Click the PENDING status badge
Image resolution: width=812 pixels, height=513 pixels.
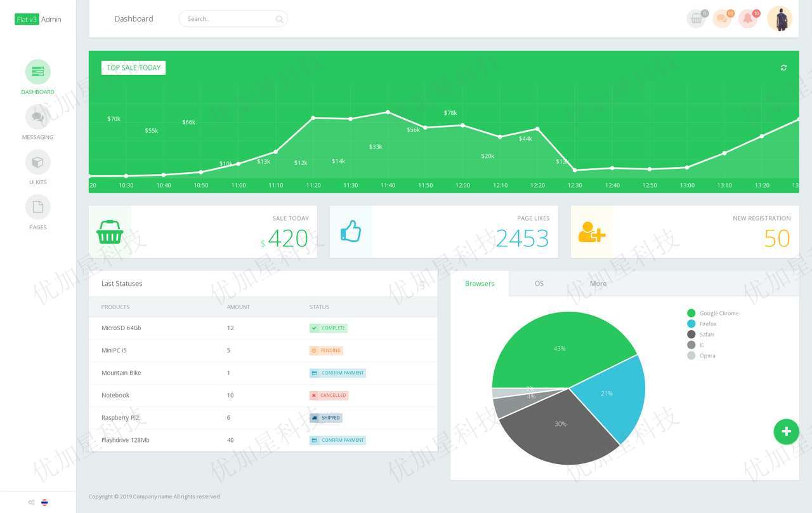pos(326,350)
